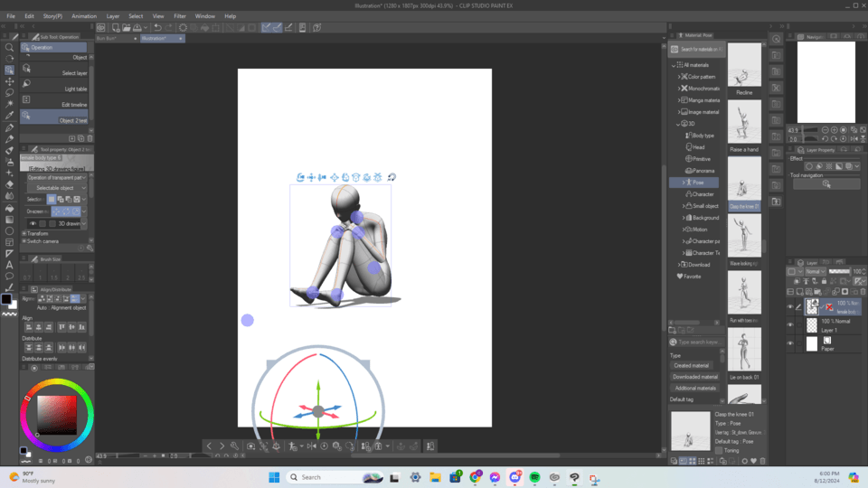Hide Layer 1 with eye icon
Image resolution: width=868 pixels, height=488 pixels.
coord(790,325)
